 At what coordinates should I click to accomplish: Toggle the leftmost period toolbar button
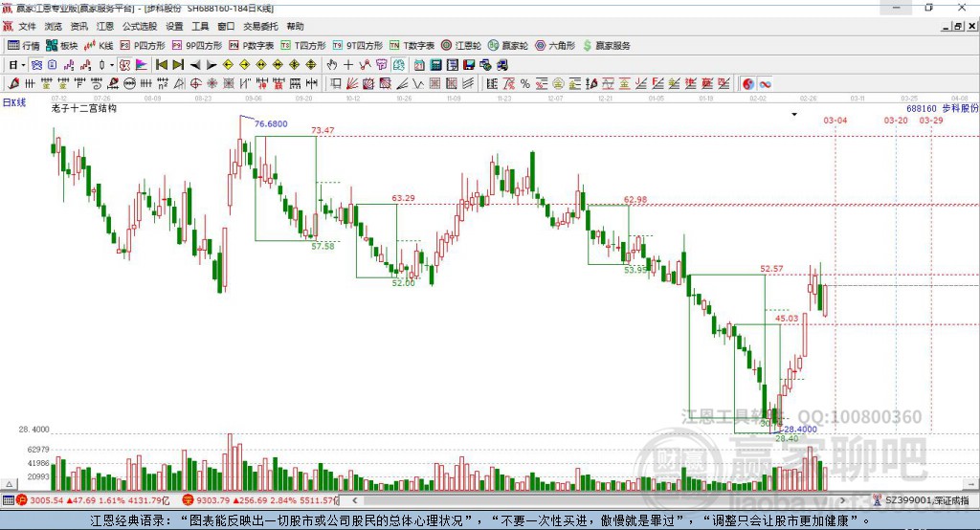12,65
